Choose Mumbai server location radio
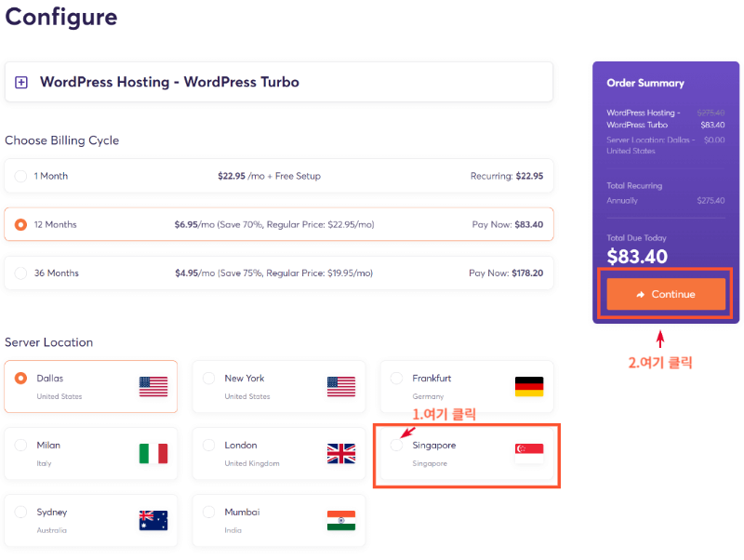Viewport: 744px width, 560px height. click(x=208, y=512)
